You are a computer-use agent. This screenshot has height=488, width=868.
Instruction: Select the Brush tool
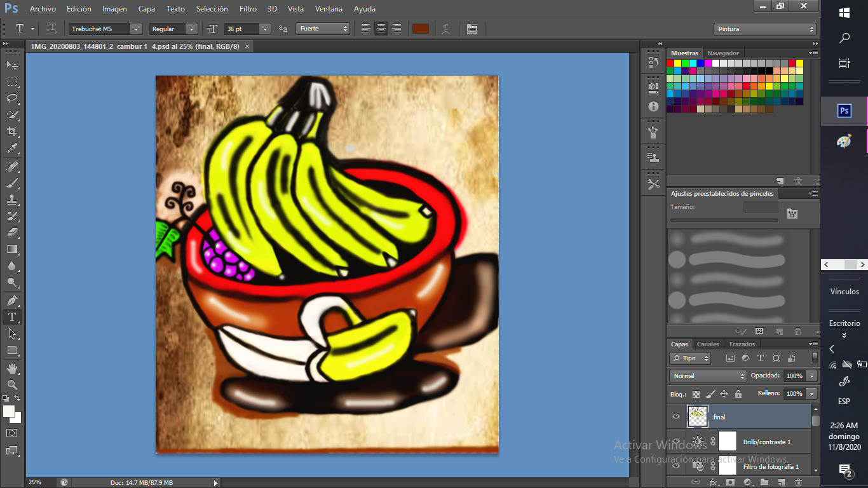coord(12,183)
